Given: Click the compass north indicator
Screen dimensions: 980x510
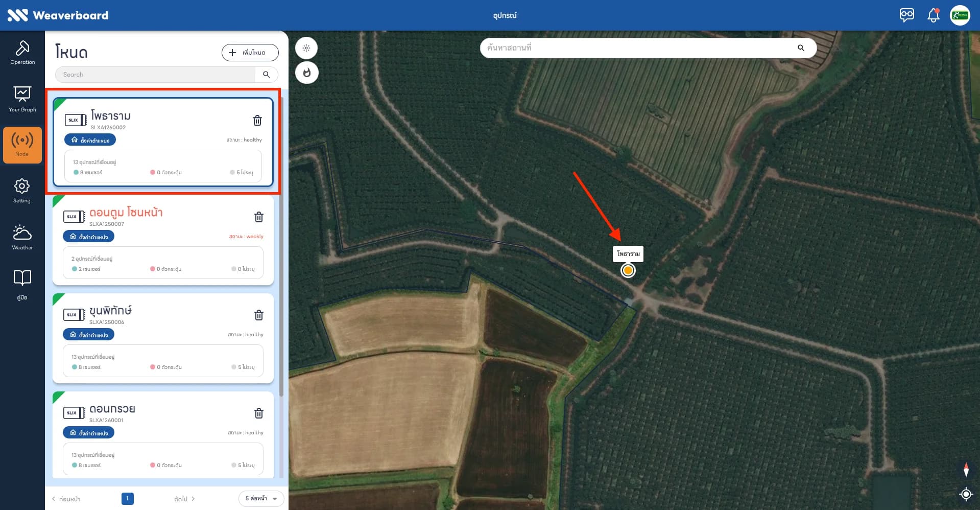Looking at the screenshot, I should [966, 470].
